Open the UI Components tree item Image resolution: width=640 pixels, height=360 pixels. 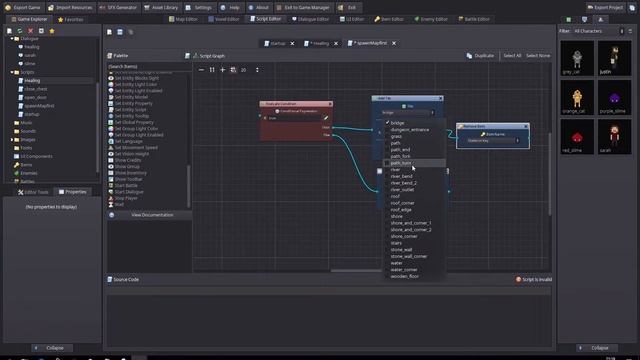point(36,156)
